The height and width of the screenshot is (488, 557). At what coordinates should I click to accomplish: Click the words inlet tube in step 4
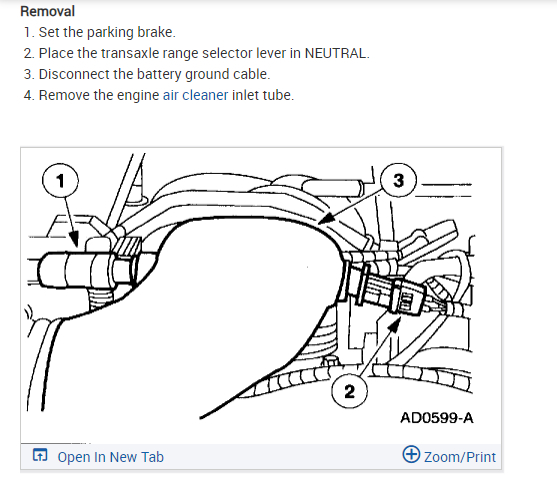click(x=263, y=95)
